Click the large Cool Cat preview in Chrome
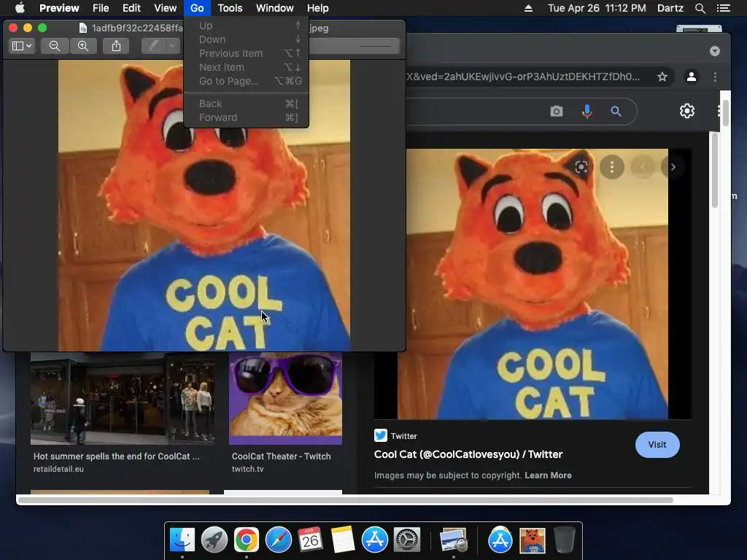Screen dimensions: 747x560 coord(533,284)
